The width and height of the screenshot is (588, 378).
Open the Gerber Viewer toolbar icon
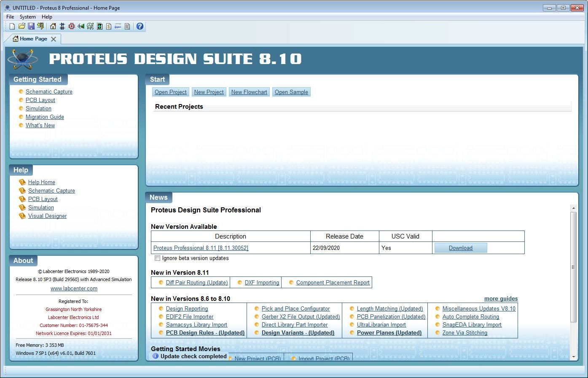click(90, 27)
